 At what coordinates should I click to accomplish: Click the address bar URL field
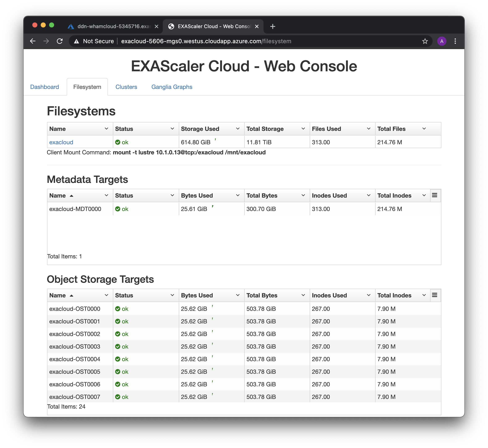206,41
